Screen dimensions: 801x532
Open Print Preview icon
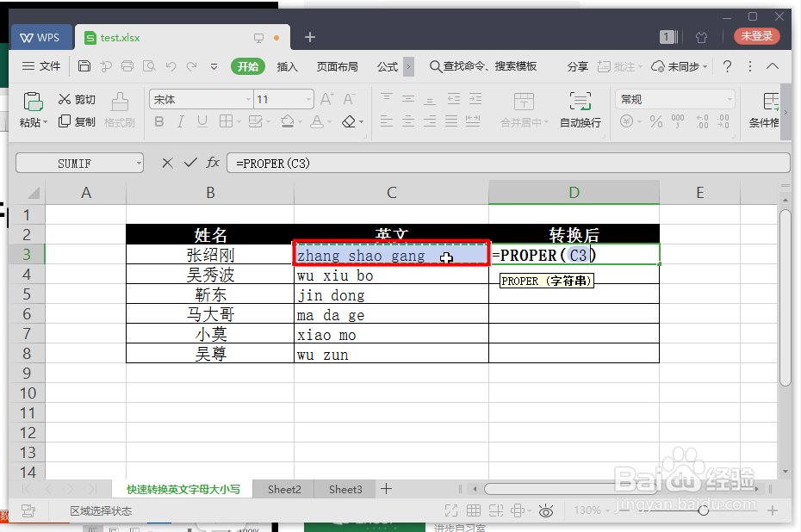pyautogui.click(x=149, y=66)
